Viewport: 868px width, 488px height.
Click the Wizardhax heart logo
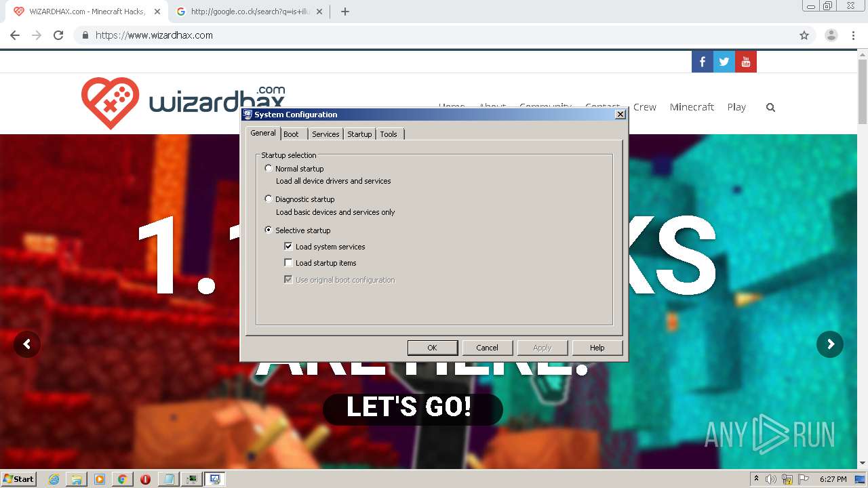coord(111,103)
